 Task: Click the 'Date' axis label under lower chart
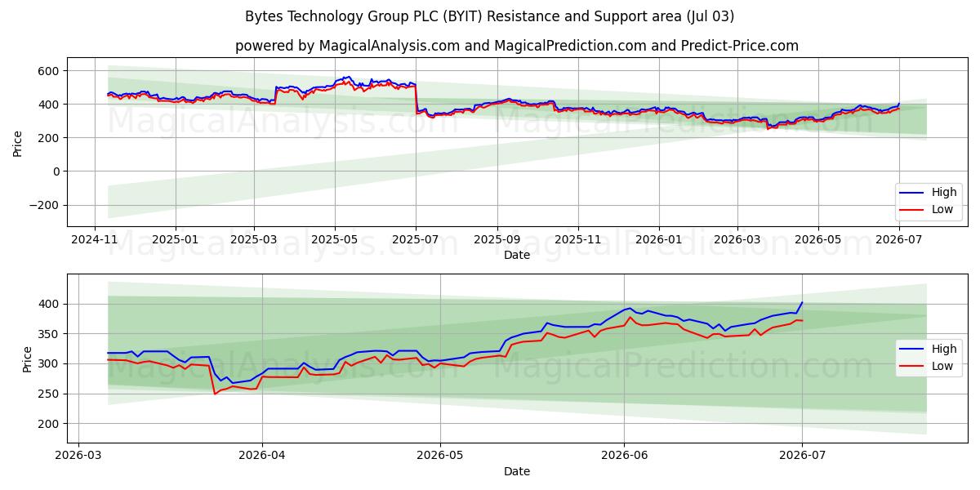point(517,471)
